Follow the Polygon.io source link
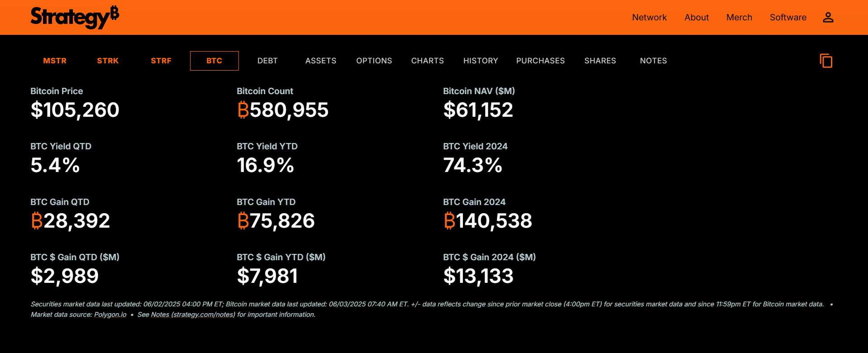Viewport: 868px width, 353px height. [110, 315]
